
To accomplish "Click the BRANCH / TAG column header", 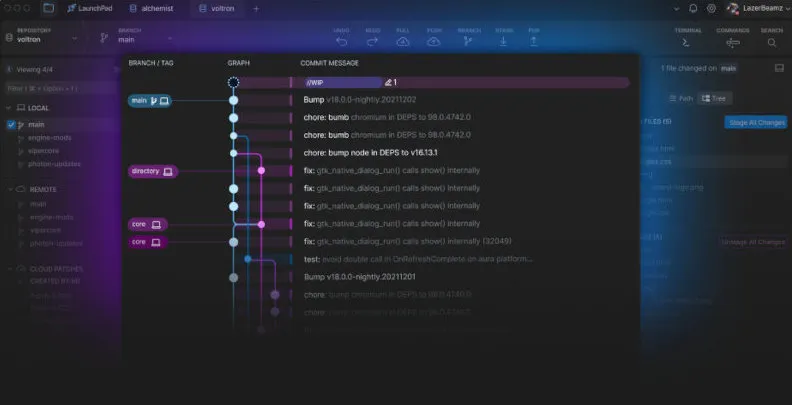I will [151, 63].
